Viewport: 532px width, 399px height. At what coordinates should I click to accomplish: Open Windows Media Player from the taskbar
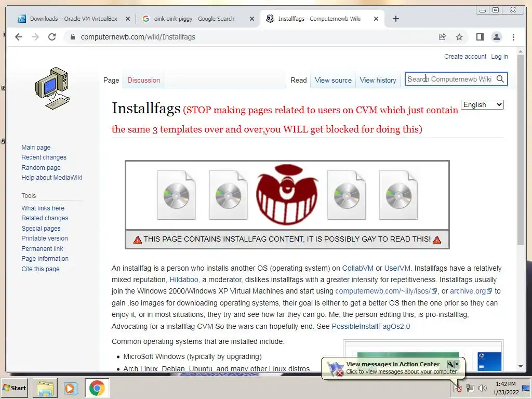pos(71,388)
